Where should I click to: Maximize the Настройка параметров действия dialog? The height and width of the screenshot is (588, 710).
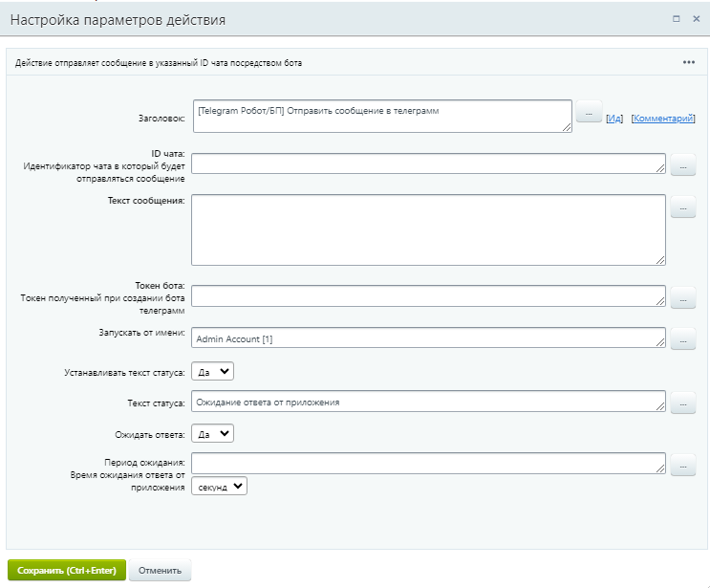(677, 18)
